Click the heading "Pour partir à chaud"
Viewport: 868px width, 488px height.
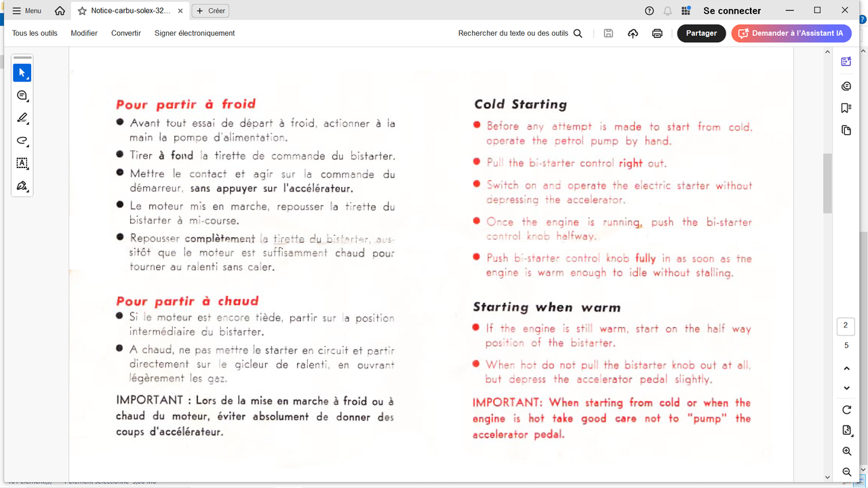coord(187,301)
